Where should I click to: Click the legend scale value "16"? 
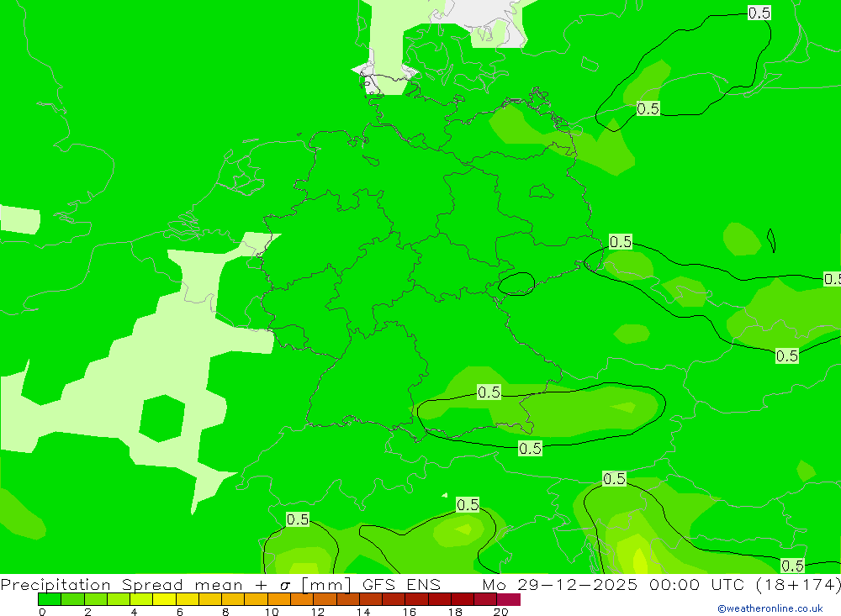[x=410, y=612]
